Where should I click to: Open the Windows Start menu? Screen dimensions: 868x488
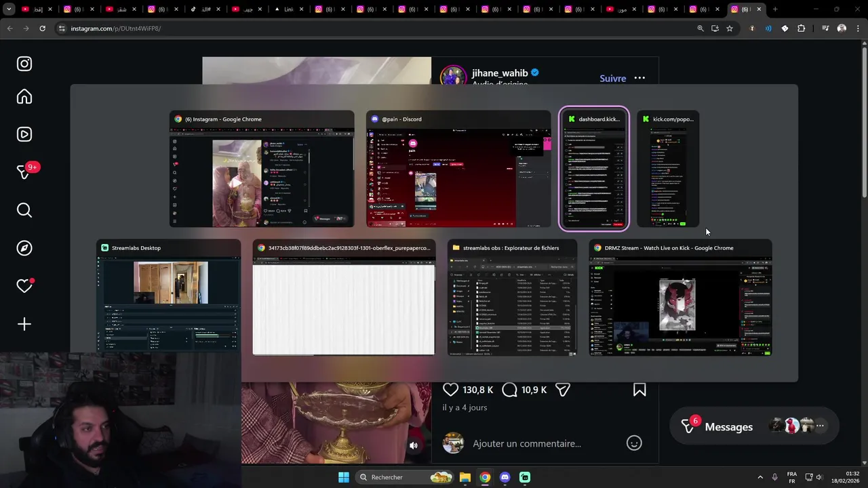344,477
